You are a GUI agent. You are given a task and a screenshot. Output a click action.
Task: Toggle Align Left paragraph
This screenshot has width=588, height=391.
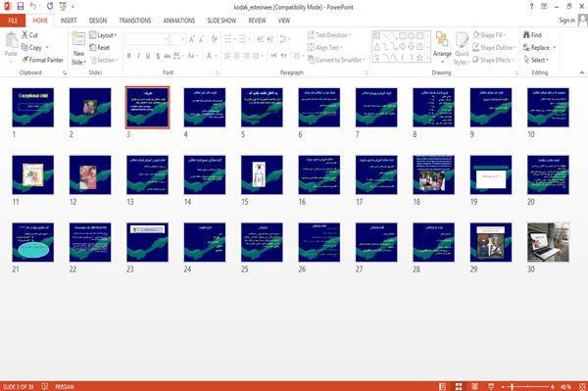coord(227,56)
